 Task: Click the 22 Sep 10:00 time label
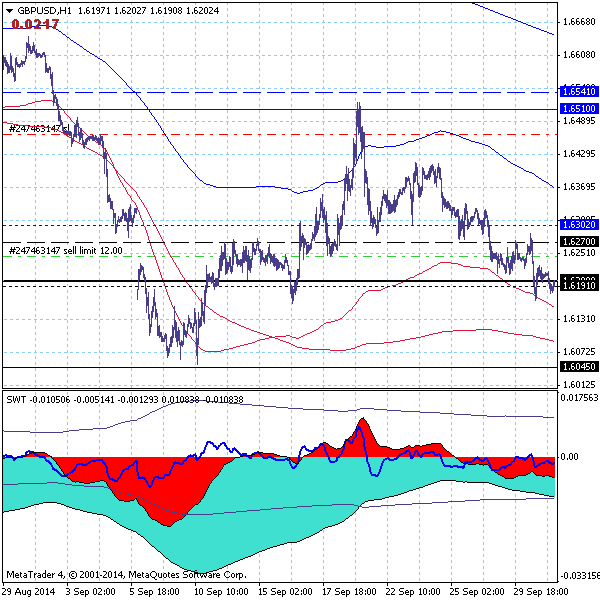[x=413, y=592]
